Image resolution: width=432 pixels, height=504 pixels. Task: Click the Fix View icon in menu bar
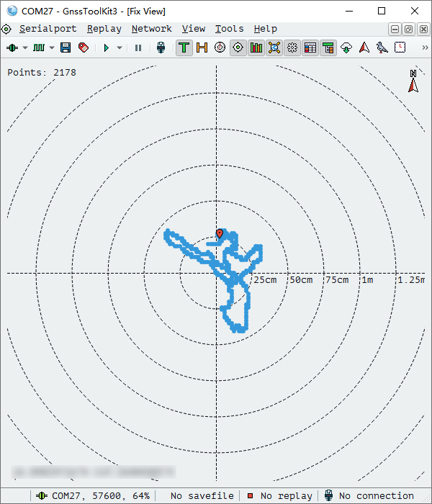(6, 30)
